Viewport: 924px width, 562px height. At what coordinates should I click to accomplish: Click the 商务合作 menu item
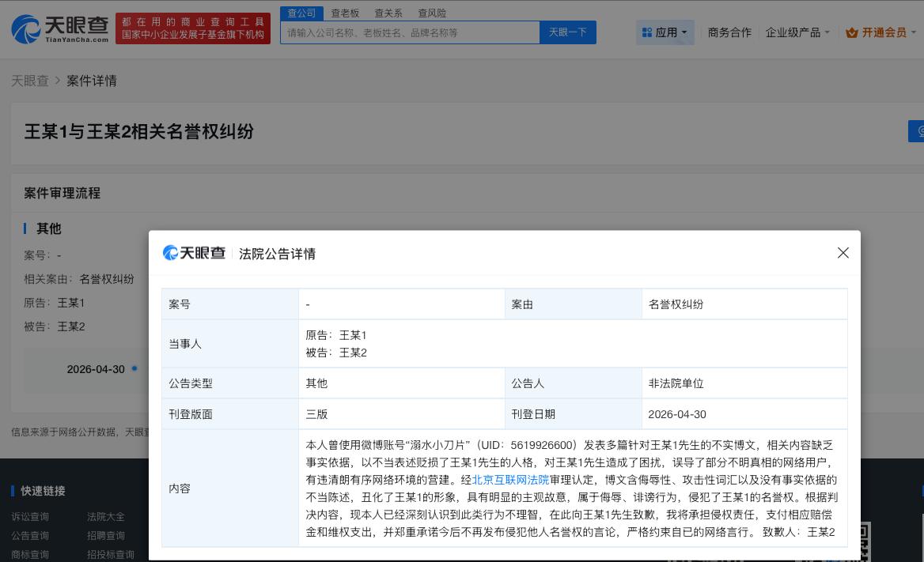point(729,32)
